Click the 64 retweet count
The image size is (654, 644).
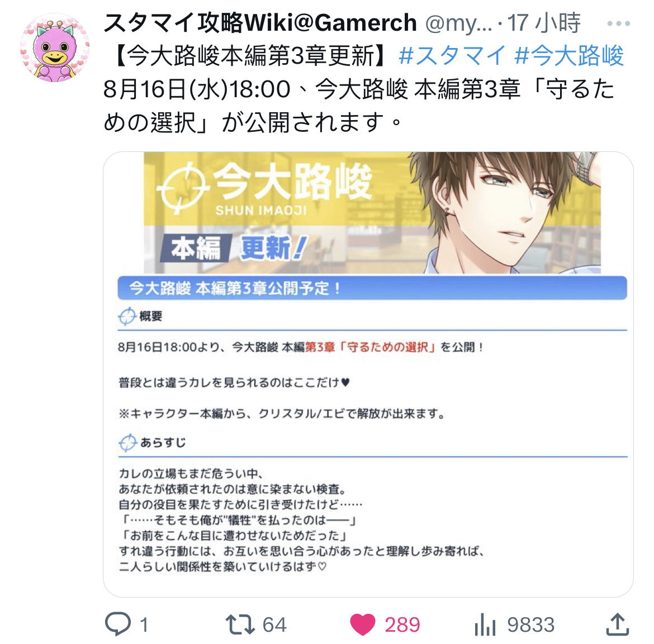(x=274, y=625)
